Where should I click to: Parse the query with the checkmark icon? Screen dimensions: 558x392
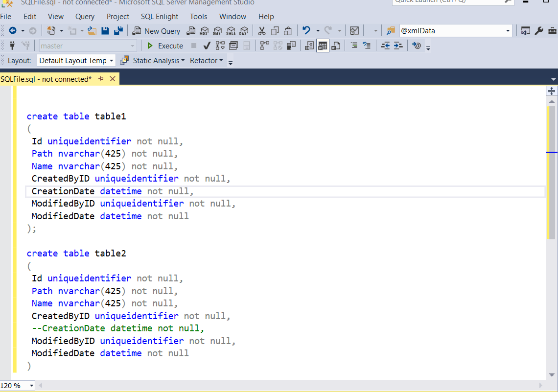207,45
